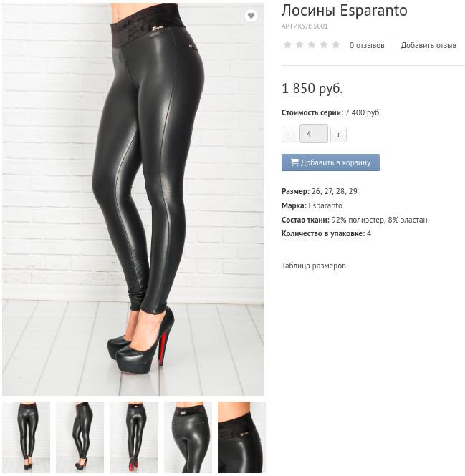Click the main product photo
This screenshot has height=476, width=465.
coord(133,199)
